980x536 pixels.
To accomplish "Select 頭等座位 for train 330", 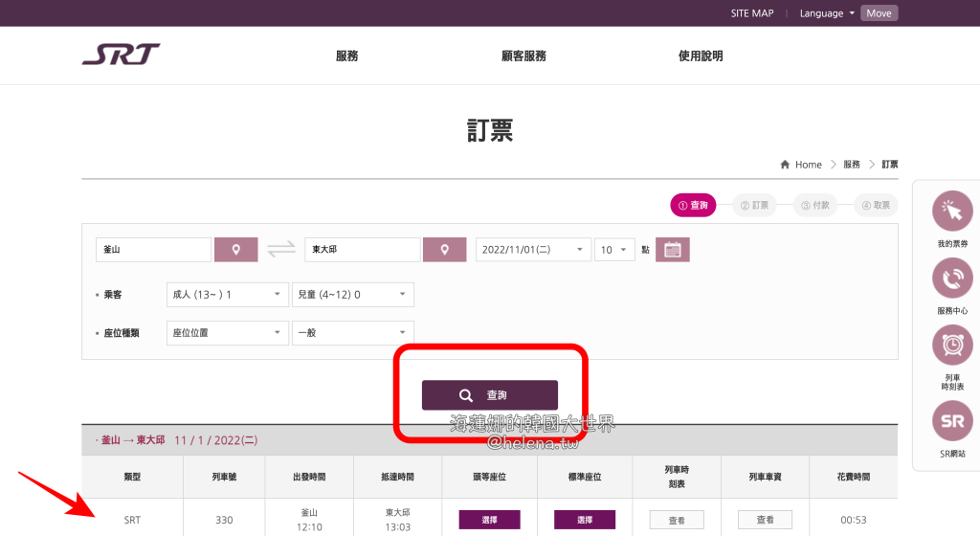I will point(489,520).
